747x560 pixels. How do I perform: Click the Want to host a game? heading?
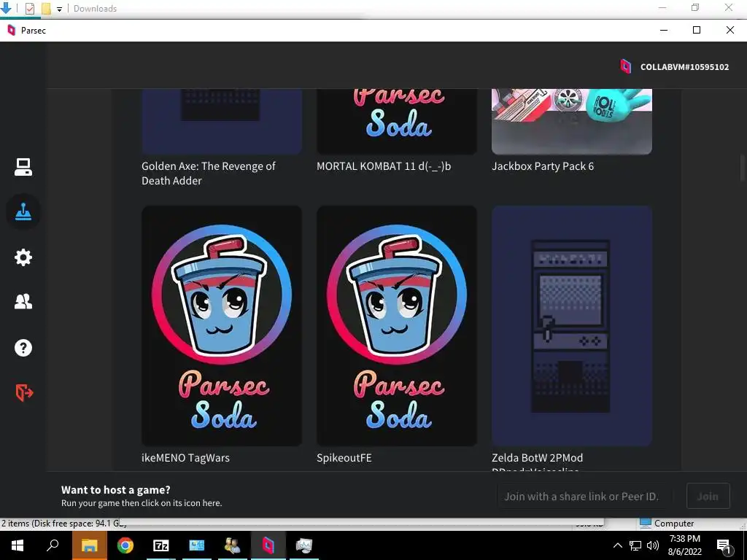(x=116, y=489)
